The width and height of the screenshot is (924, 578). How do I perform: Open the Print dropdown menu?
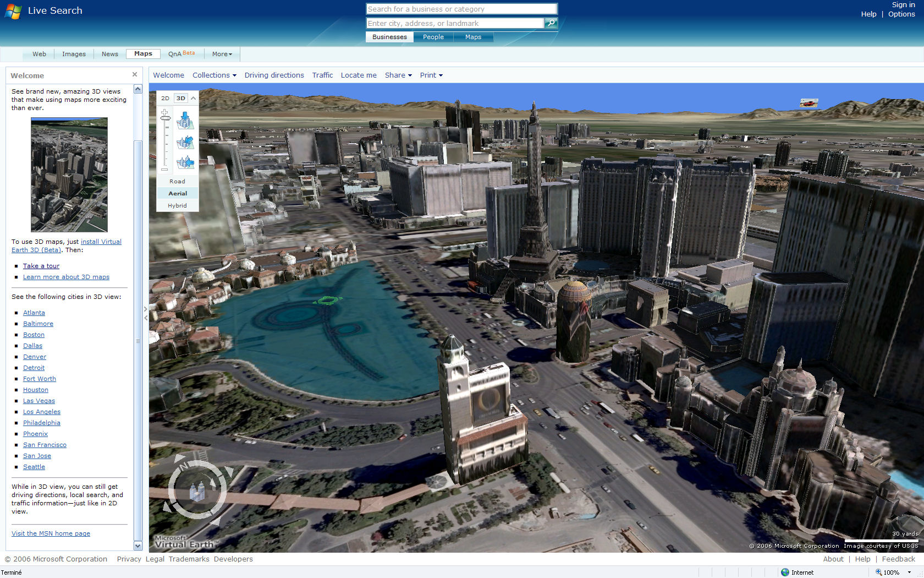431,75
